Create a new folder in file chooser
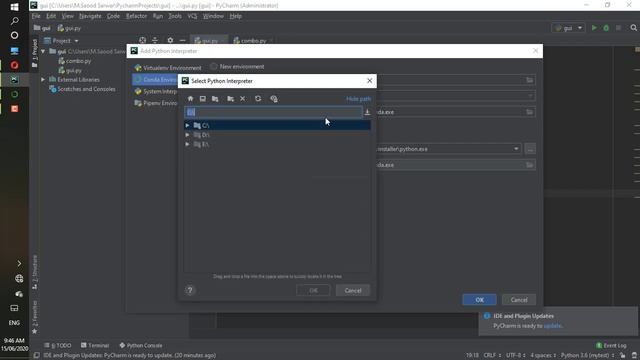 click(230, 99)
